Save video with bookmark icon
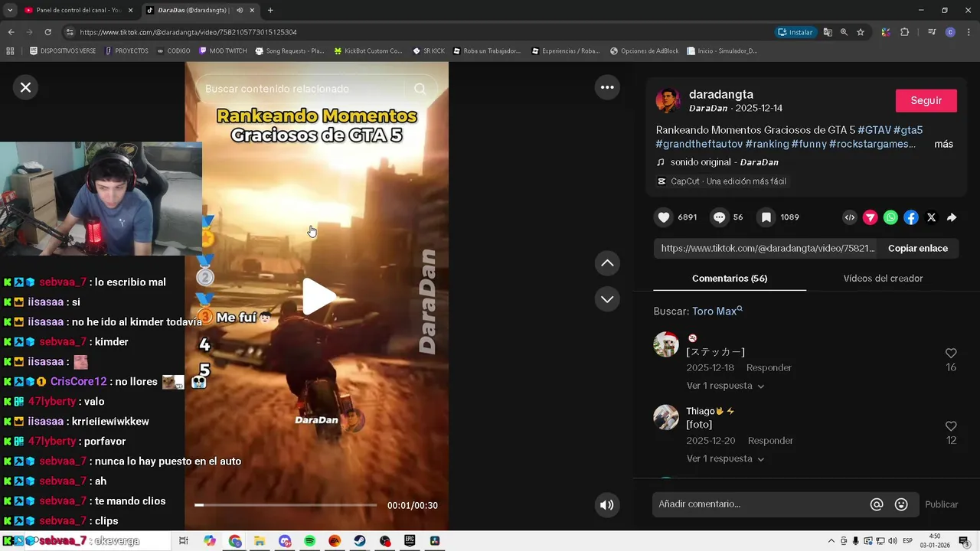 [766, 217]
